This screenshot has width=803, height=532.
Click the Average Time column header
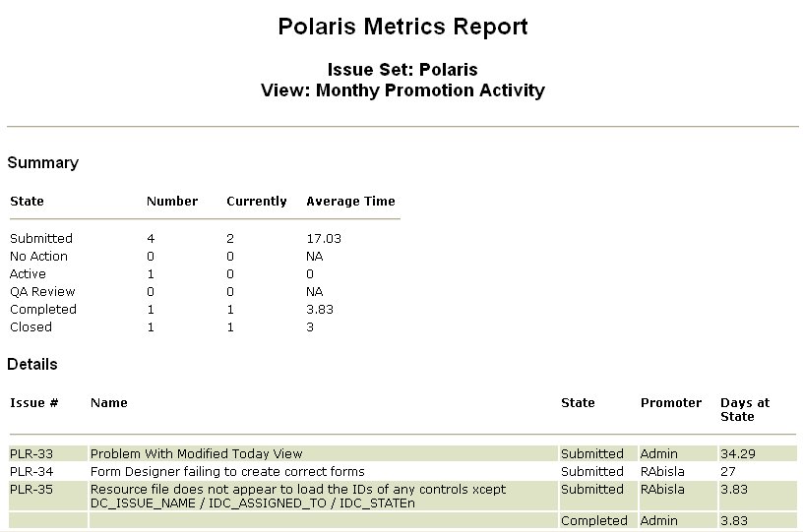pyautogui.click(x=350, y=201)
